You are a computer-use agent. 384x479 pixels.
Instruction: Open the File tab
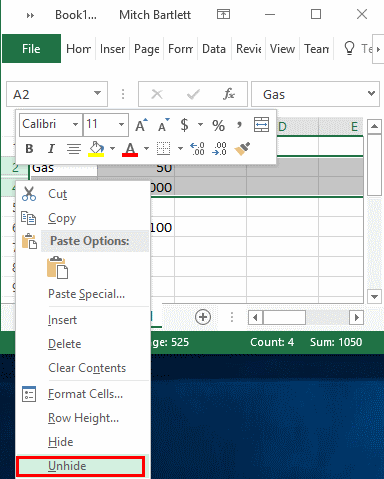[x=31, y=49]
